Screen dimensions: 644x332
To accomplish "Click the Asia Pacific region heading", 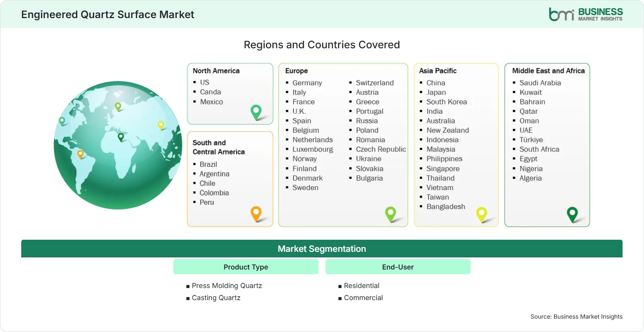I will coord(438,71).
